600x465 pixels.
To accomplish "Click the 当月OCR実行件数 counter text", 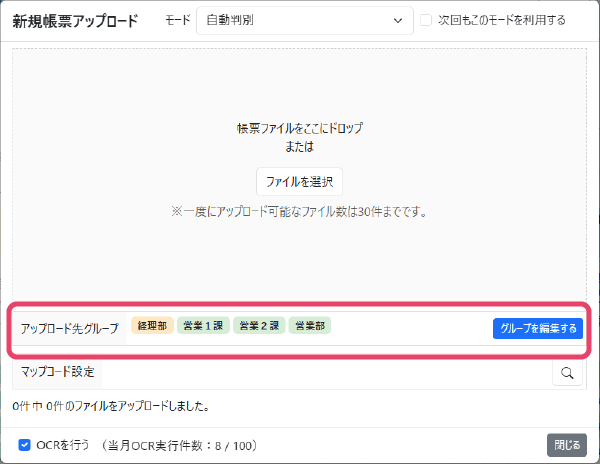I will click(x=187, y=445).
